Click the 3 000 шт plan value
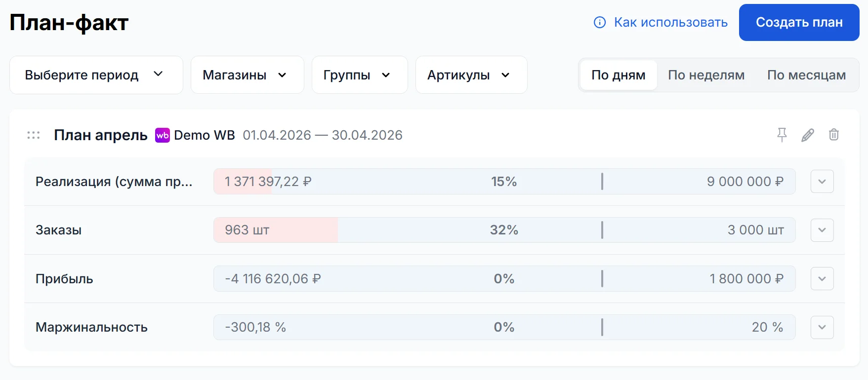The height and width of the screenshot is (380, 868). coord(756,230)
